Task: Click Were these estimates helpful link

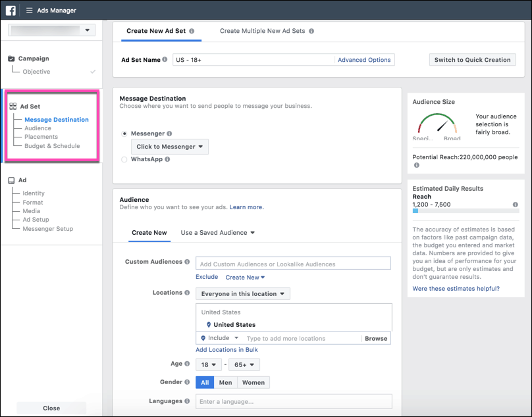Action: point(456,289)
